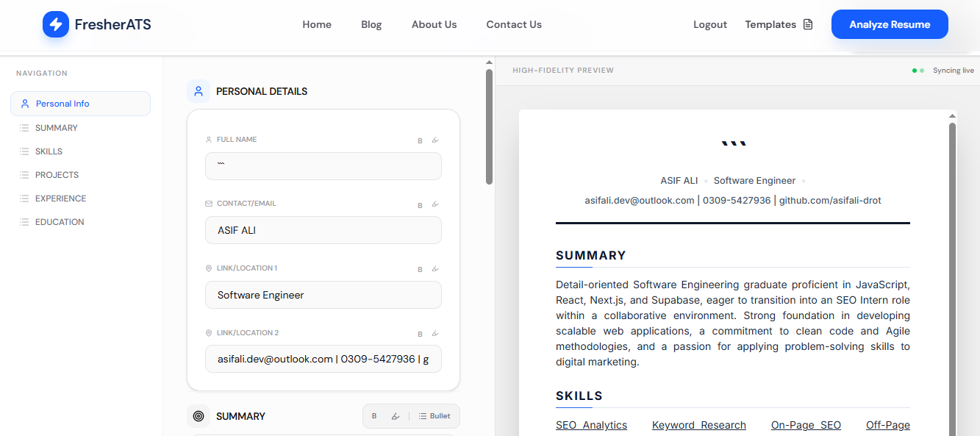Jump to EXPERIENCE section in navigation
The width and height of the screenshot is (980, 436).
[x=60, y=199]
